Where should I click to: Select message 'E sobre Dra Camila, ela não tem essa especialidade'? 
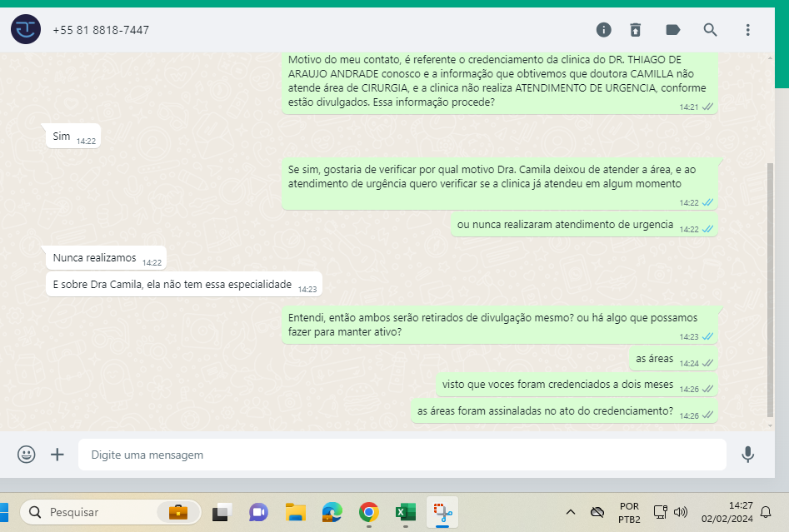tap(184, 284)
